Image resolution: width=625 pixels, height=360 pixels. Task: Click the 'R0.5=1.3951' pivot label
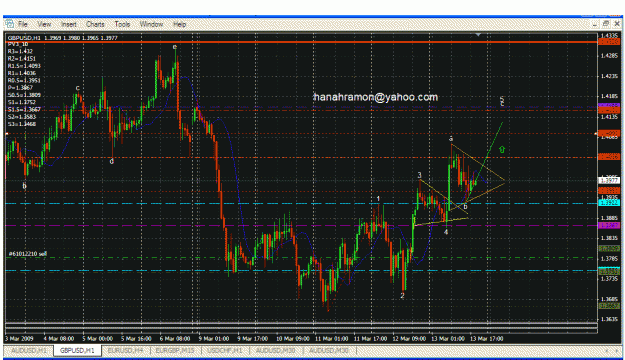point(24,80)
